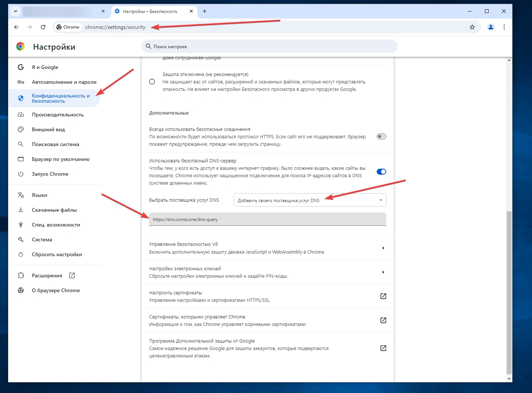Click the Chrome site info chip
Screen dimensions: 532x393
pyautogui.click(x=68, y=27)
